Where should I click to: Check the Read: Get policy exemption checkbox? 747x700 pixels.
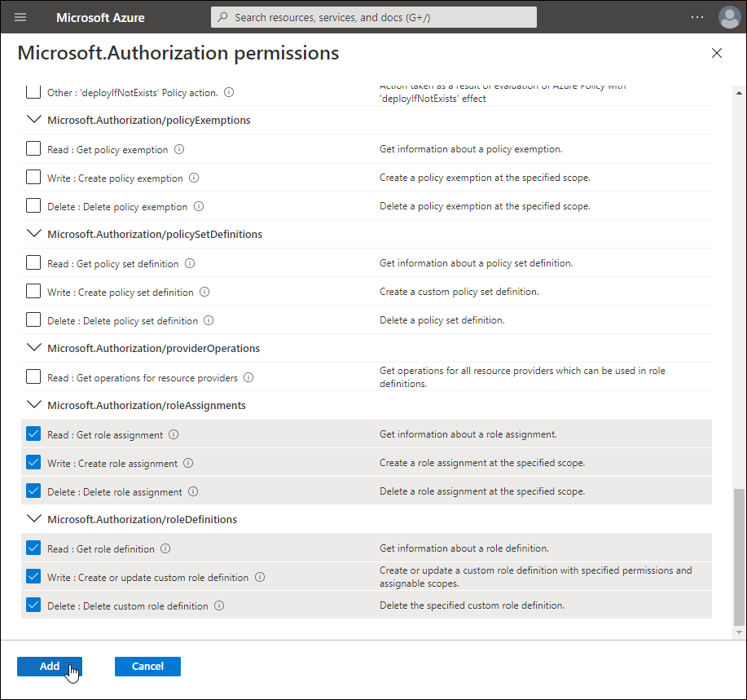[x=33, y=149]
